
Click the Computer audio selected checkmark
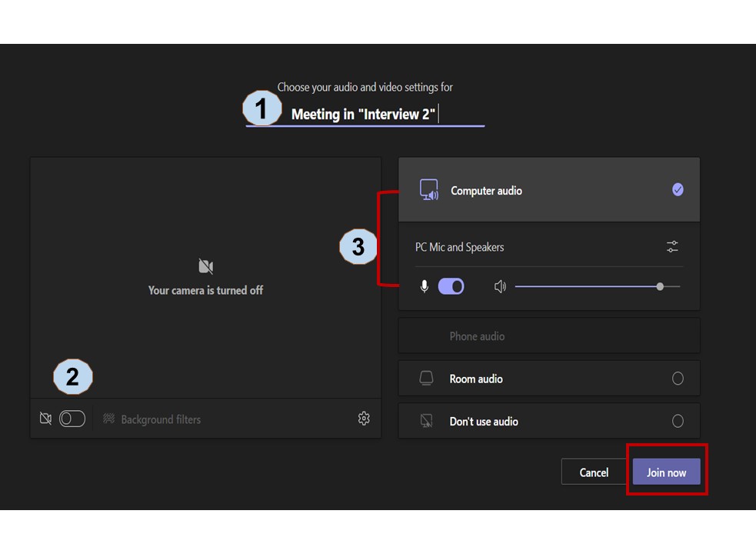point(678,190)
